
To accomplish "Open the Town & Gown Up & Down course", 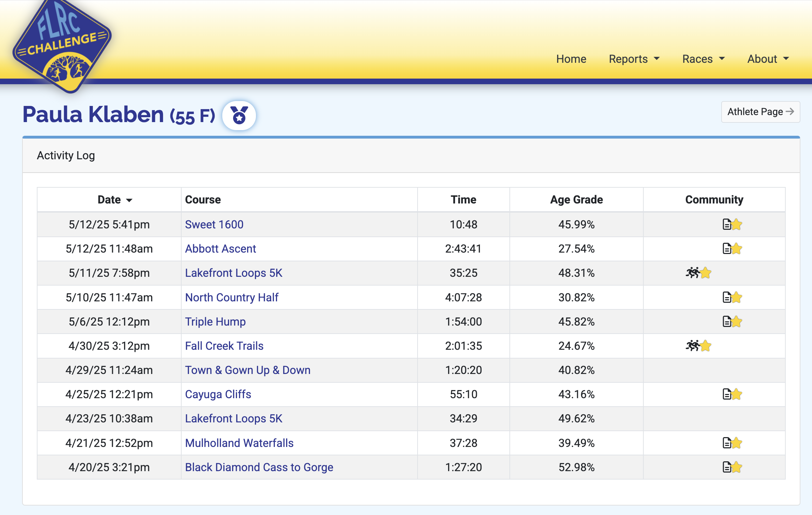I will (x=248, y=370).
